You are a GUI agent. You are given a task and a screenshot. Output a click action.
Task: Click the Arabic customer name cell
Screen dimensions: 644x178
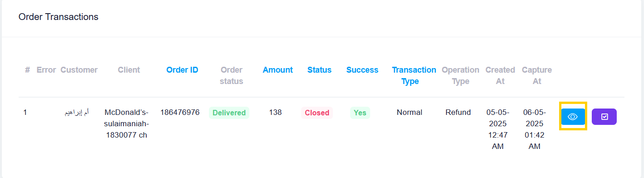click(77, 112)
